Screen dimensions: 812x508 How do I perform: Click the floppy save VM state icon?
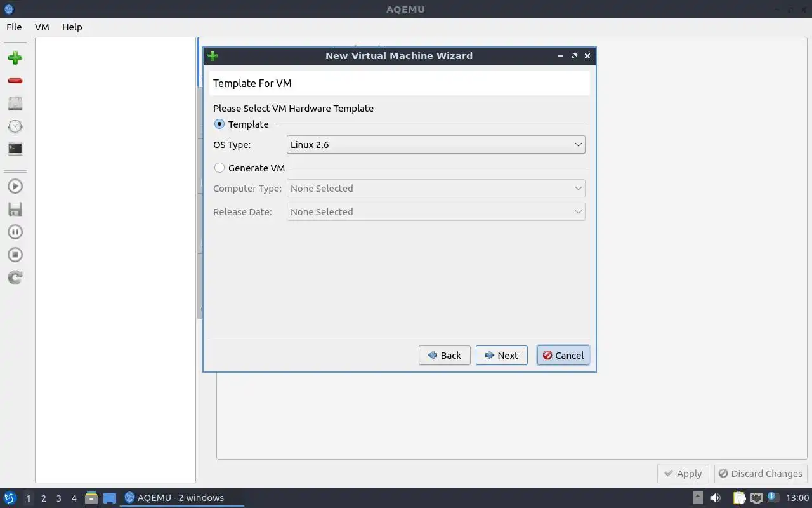click(x=15, y=210)
